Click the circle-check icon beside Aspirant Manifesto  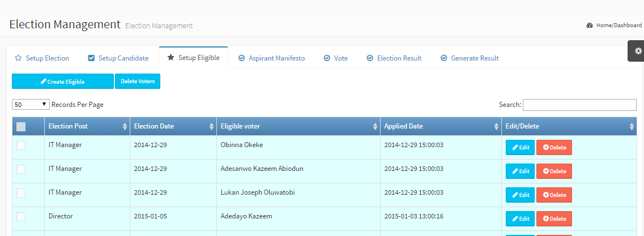click(x=242, y=58)
